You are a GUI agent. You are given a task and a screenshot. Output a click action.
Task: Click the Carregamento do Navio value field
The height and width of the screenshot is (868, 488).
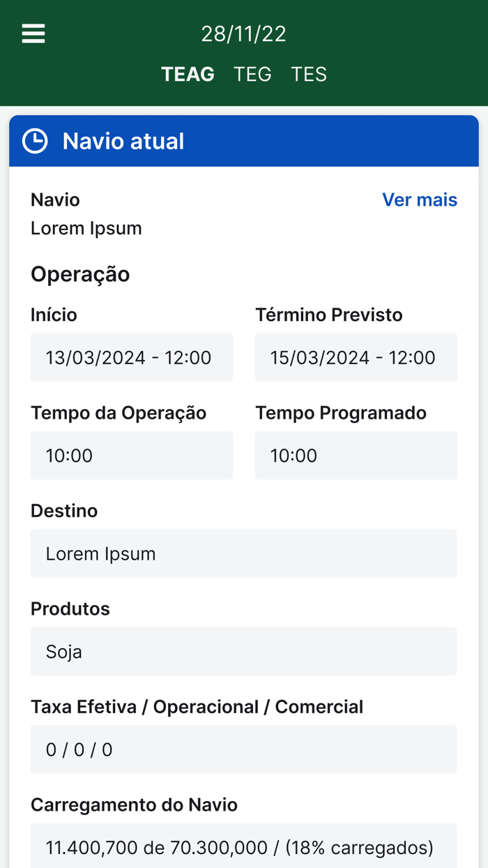click(x=244, y=846)
